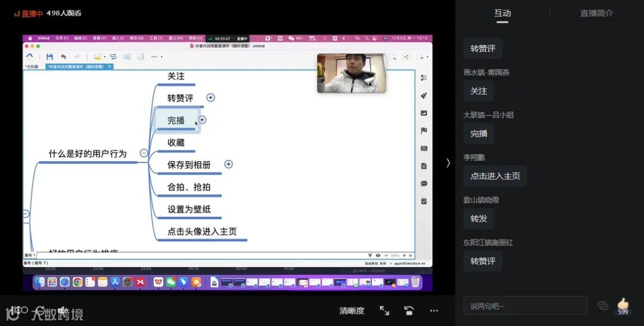
Task: Collapse the root branch minus button at left edge
Action: pos(26,214)
